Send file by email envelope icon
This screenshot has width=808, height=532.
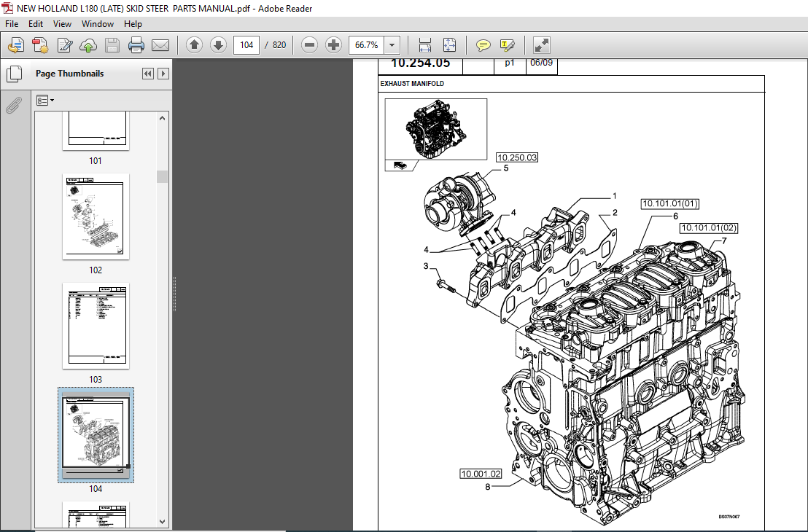(160, 45)
